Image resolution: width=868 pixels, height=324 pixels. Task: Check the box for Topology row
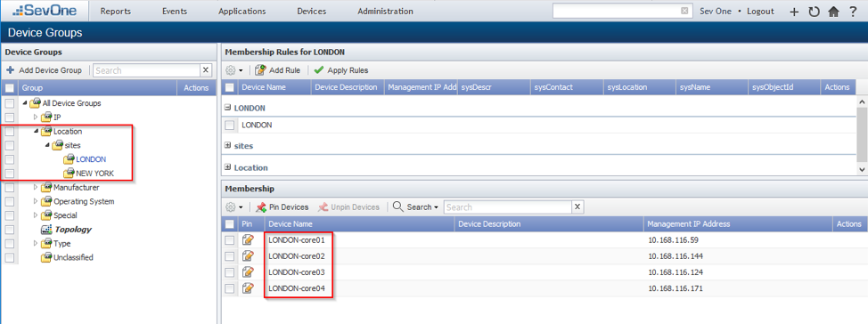tap(10, 230)
